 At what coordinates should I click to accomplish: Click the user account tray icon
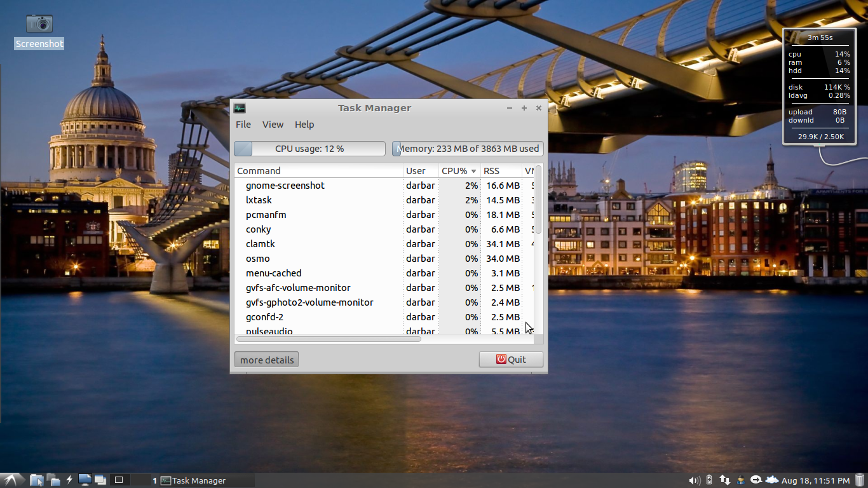click(x=741, y=480)
